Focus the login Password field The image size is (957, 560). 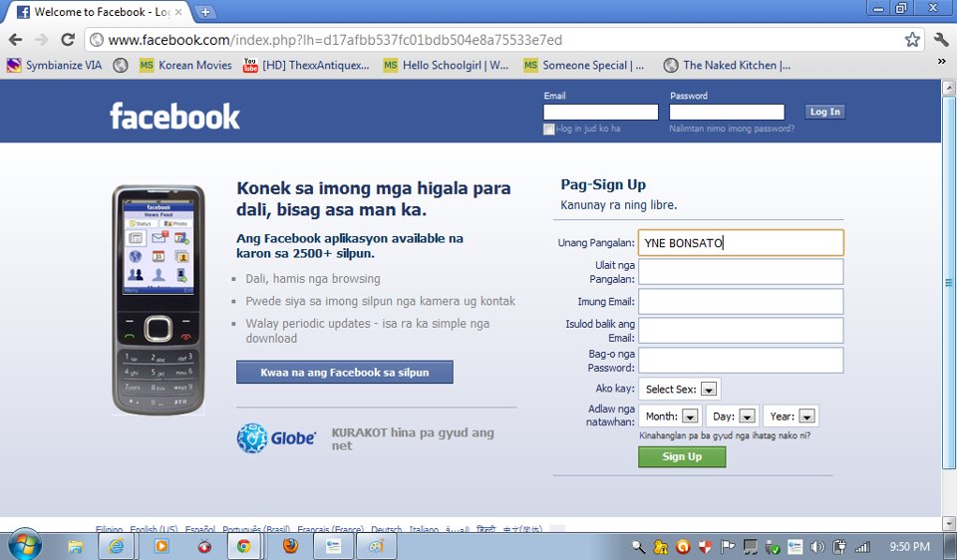(x=727, y=112)
